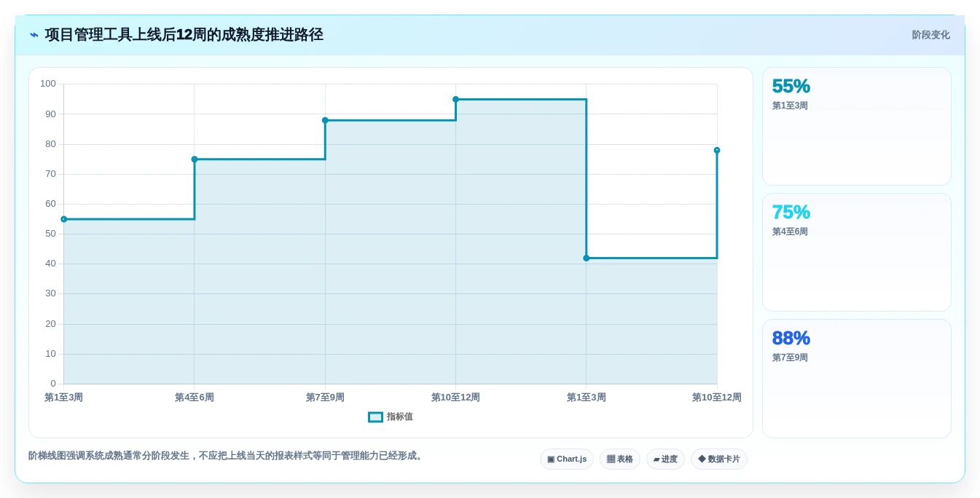Click the data point at value 42

pyautogui.click(x=587, y=258)
